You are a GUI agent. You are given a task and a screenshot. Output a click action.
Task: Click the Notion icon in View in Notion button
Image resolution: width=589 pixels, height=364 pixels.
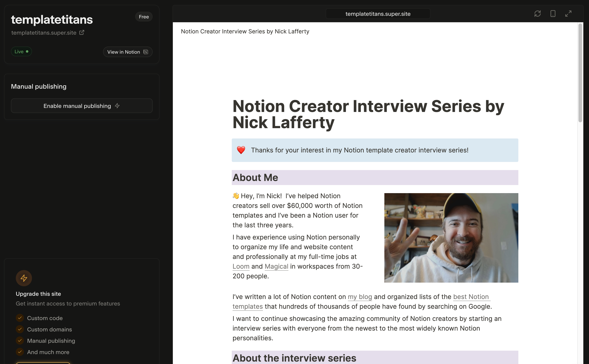pos(146,52)
